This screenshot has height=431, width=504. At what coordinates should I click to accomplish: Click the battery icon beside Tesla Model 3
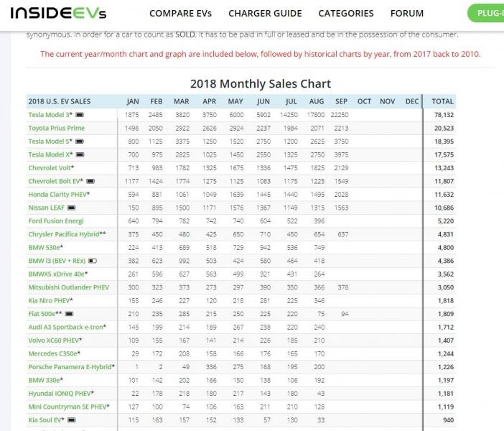[x=80, y=115]
